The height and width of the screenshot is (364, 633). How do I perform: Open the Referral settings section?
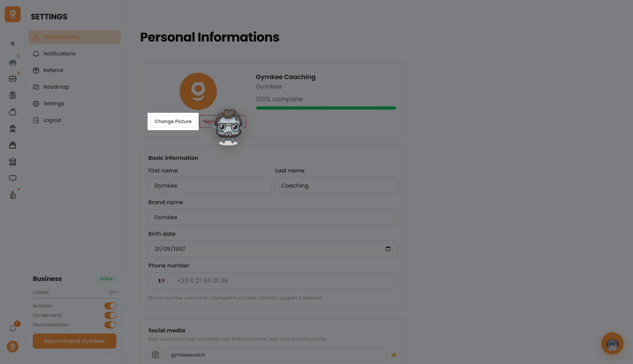(75, 70)
